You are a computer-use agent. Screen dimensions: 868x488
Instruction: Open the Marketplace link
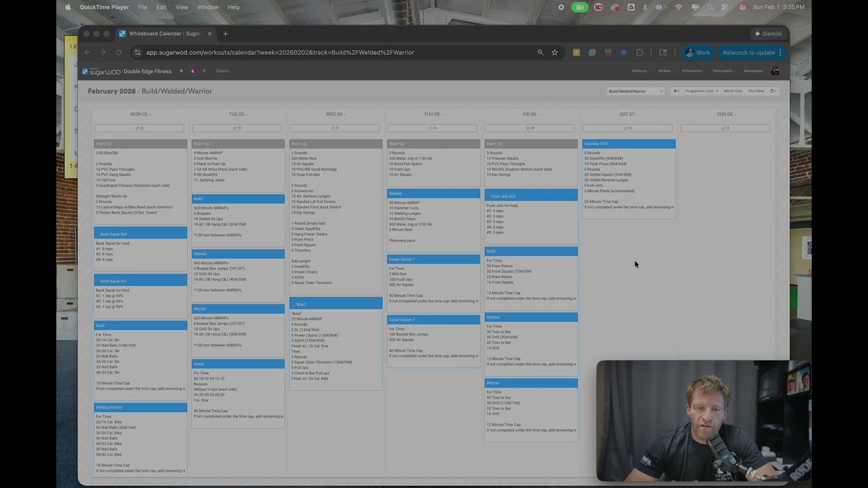pyautogui.click(x=753, y=70)
